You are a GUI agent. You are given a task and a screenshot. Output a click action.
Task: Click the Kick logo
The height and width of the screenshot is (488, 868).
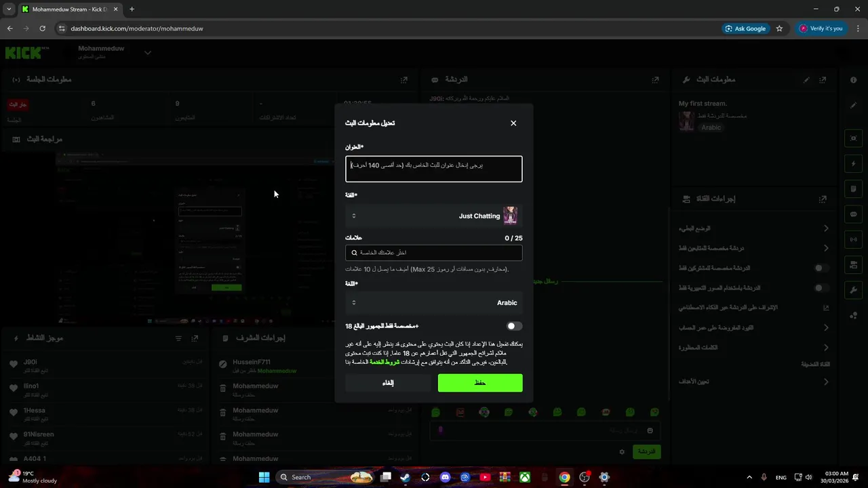(x=27, y=52)
